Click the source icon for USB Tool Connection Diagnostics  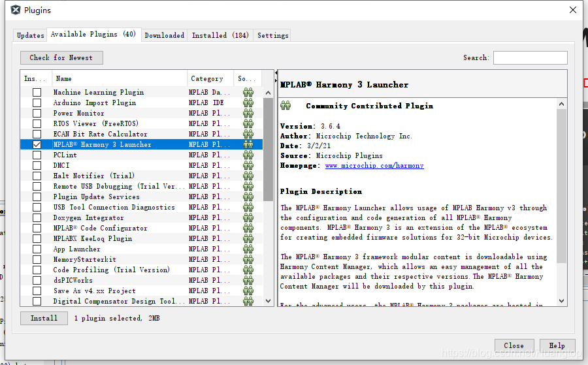click(x=248, y=207)
